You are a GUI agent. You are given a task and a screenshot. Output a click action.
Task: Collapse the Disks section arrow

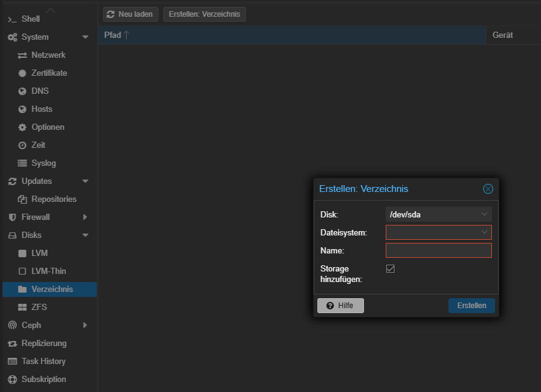coord(85,235)
